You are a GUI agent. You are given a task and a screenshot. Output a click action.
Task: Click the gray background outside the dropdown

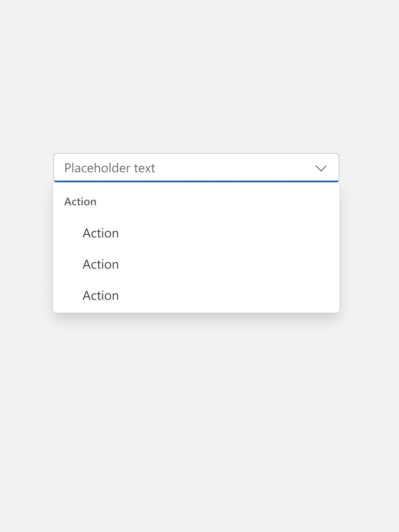pyautogui.click(x=199, y=410)
